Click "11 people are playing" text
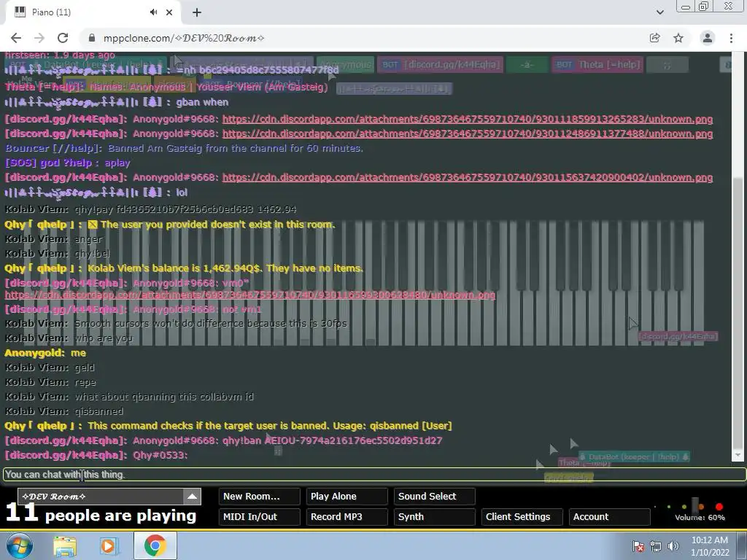 (x=101, y=514)
